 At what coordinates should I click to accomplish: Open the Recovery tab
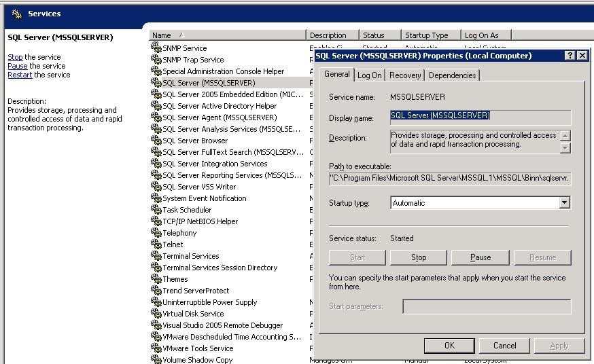(405, 75)
